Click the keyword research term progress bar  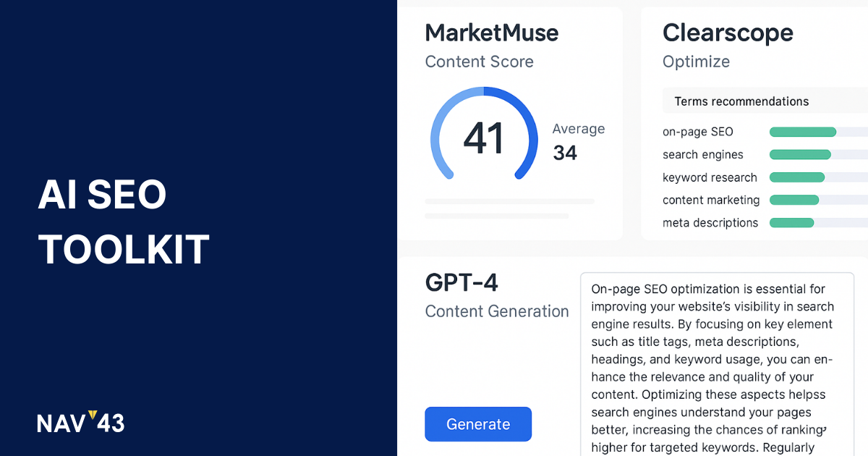tap(819, 177)
